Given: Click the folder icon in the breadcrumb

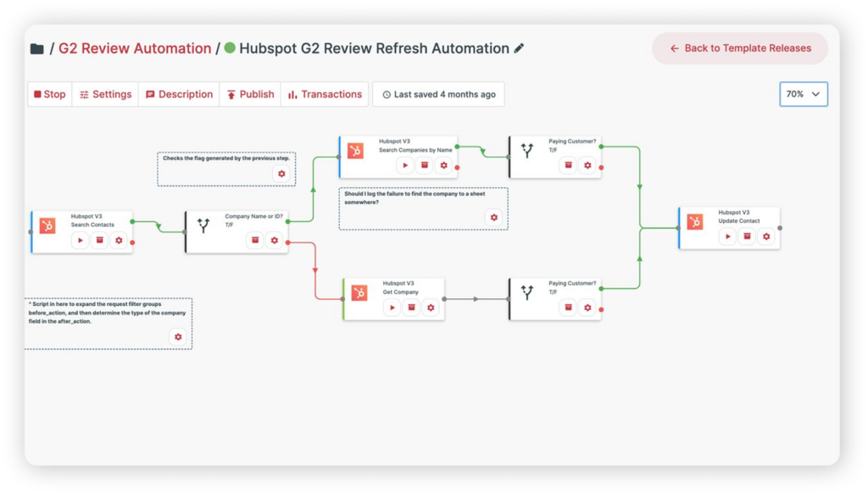Looking at the screenshot, I should click(x=37, y=48).
